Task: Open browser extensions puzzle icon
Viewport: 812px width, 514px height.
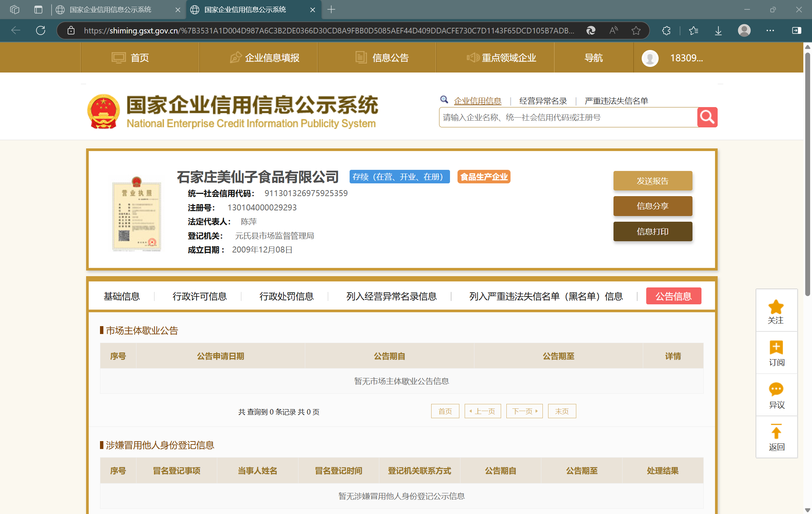Action: [666, 30]
